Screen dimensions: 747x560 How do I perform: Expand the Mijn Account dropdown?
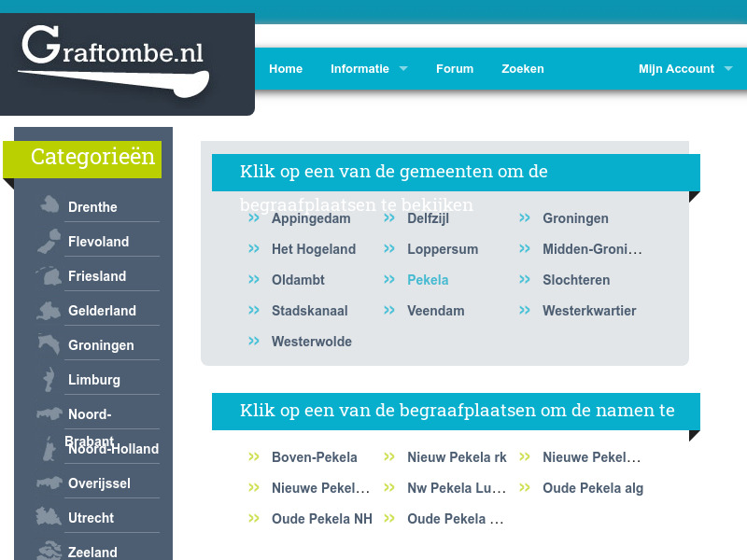676,68
